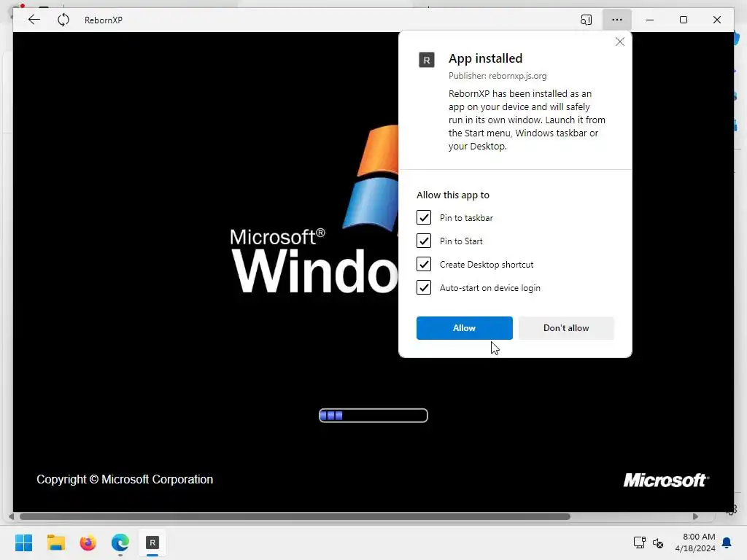Launch Firefox from the taskbar
Viewport: 747px width, 560px height.
pos(88,542)
